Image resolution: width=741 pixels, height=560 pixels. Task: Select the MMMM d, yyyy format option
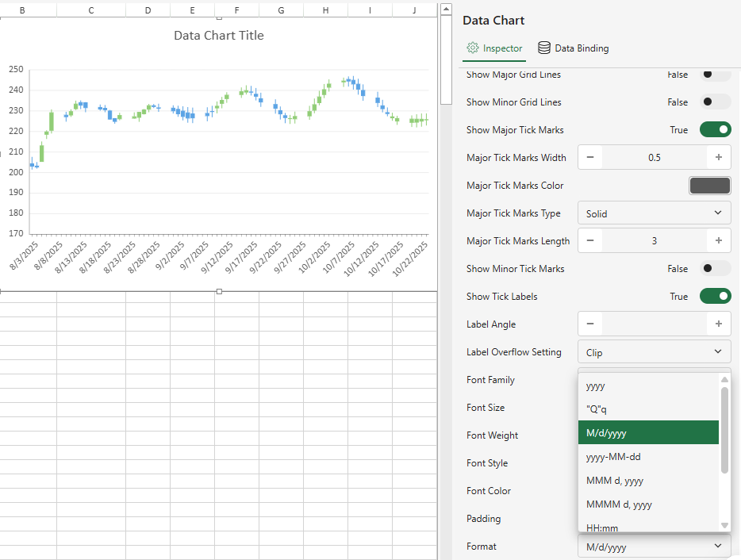(648, 504)
